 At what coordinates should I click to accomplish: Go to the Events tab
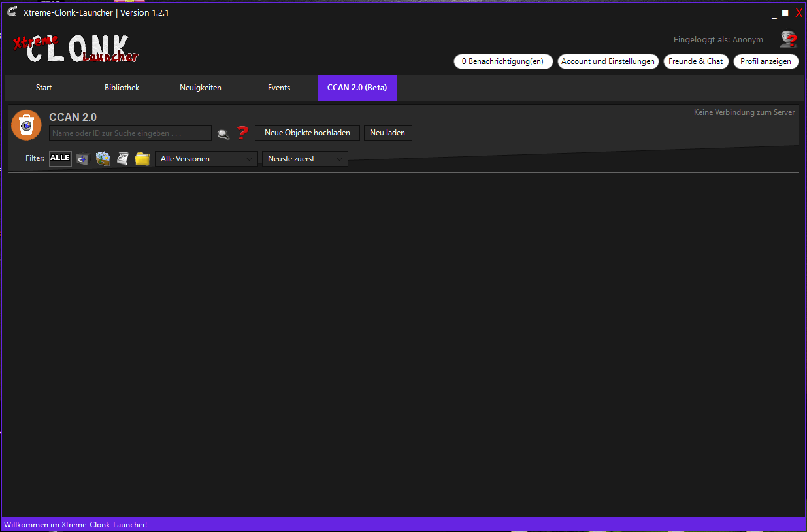coord(279,88)
